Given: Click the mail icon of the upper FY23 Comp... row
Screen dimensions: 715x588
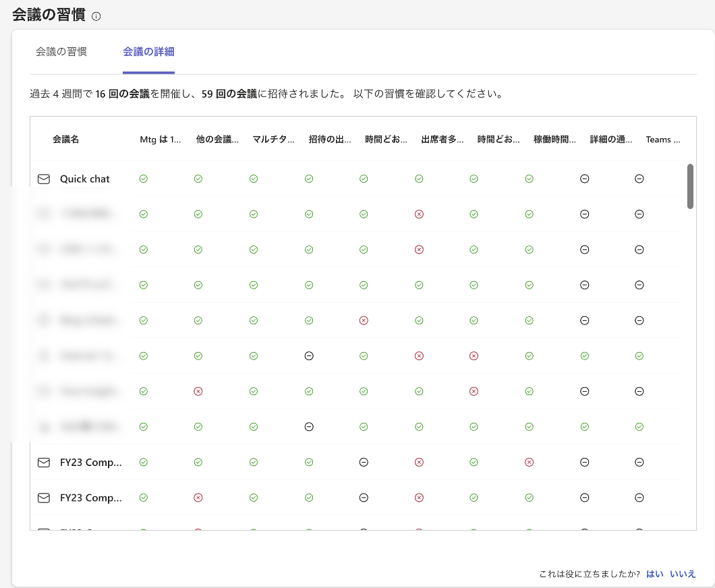Looking at the screenshot, I should [x=44, y=463].
